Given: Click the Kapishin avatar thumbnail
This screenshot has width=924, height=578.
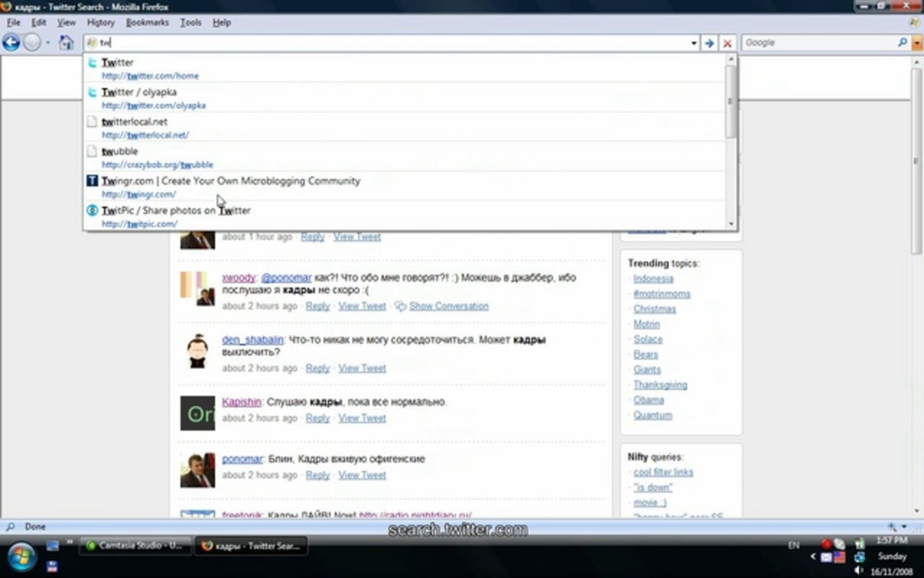Looking at the screenshot, I should 198,413.
